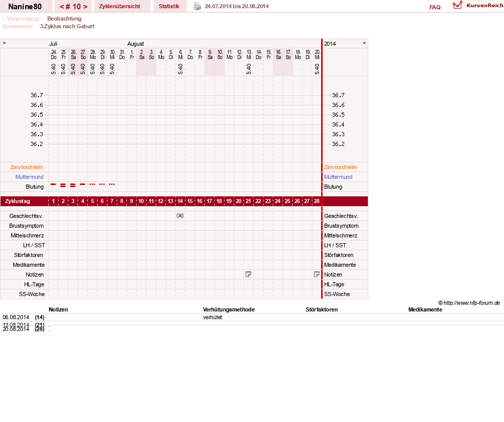Open the note icon on cycle day 28

316,274
